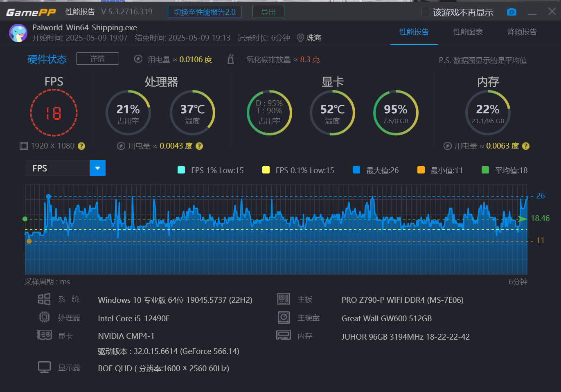Click the GPU 占用率 D:95% gauge
The image size is (561, 392).
[x=269, y=113]
